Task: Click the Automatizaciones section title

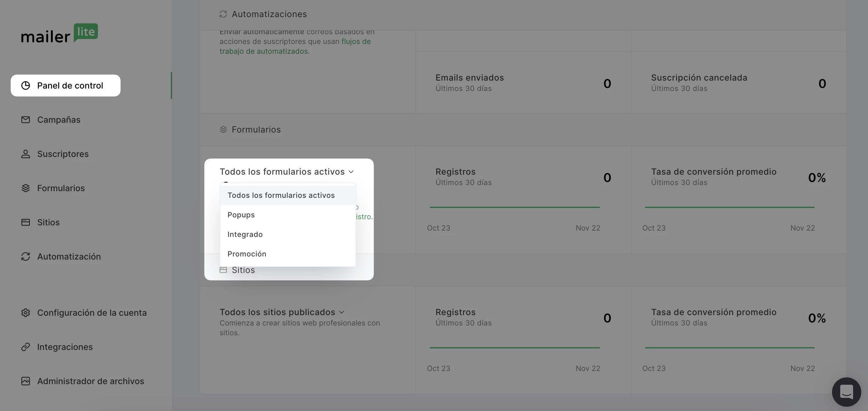Action: [x=269, y=14]
